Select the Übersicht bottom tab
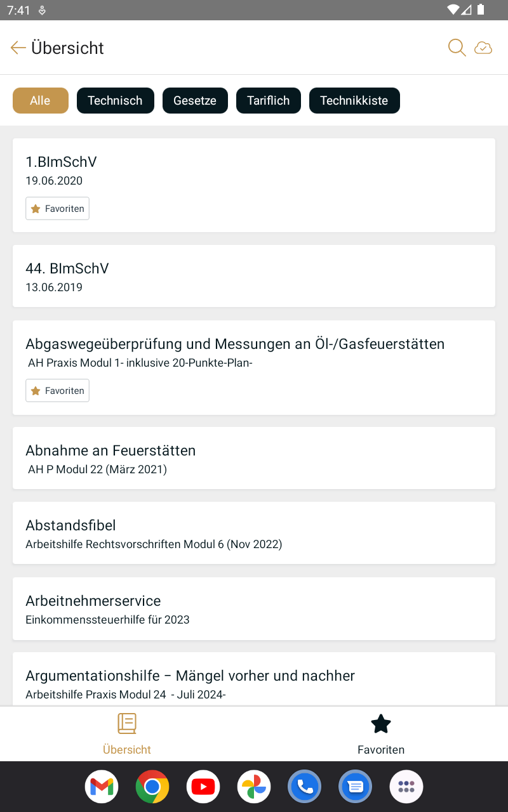 point(127,734)
